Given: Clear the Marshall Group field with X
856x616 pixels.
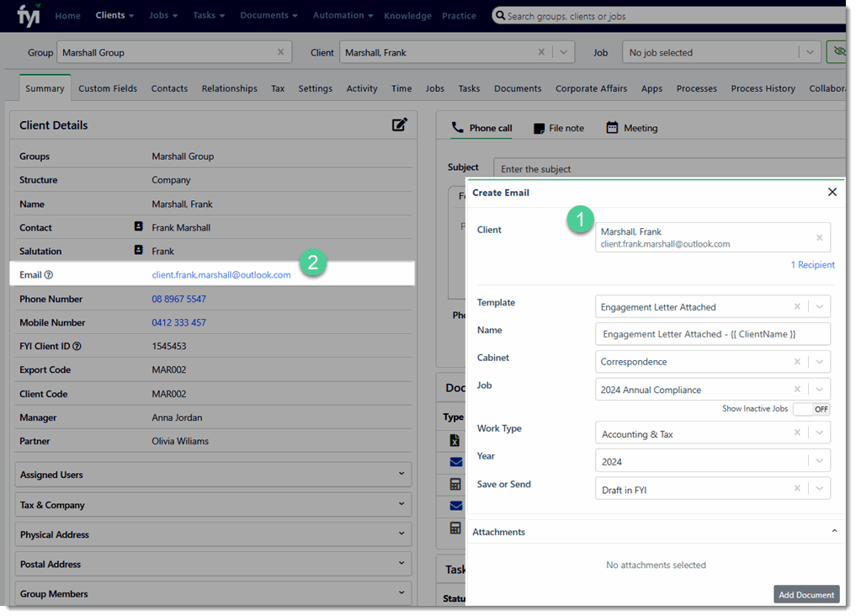Looking at the screenshot, I should pos(280,52).
